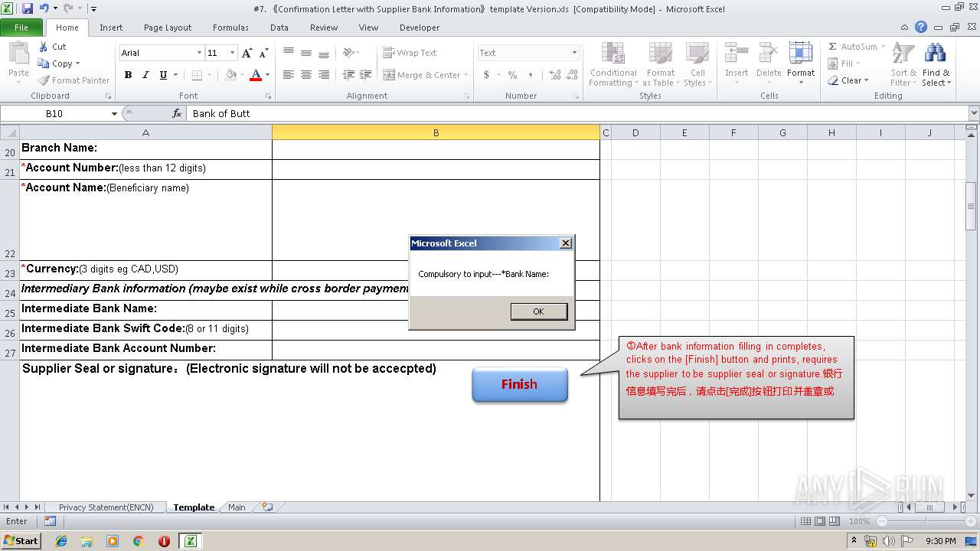Expand the Name Box dropdown arrow

click(x=114, y=113)
